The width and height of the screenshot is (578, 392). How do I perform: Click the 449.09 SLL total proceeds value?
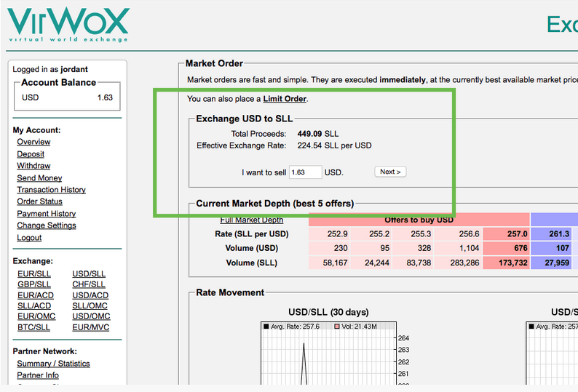(317, 134)
